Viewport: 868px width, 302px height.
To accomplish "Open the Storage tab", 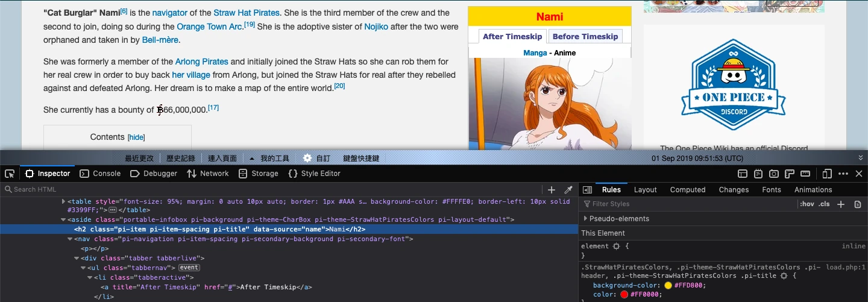I will 259,174.
